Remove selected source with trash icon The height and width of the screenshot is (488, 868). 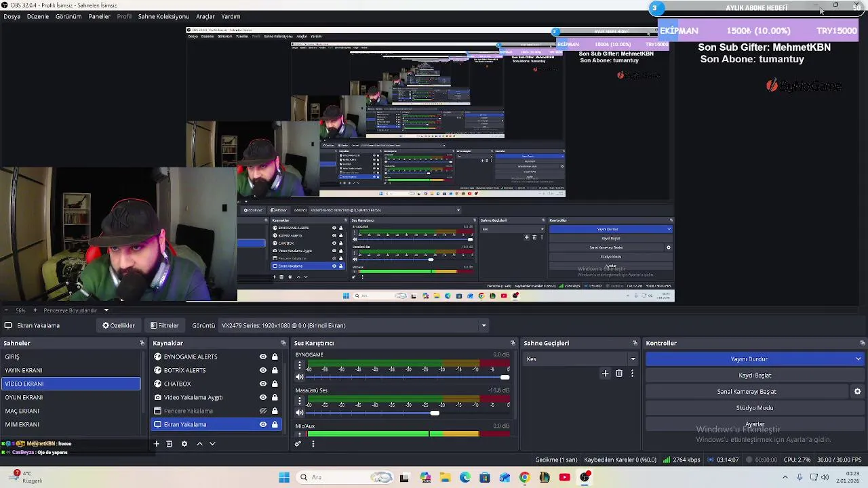pyautogui.click(x=170, y=444)
